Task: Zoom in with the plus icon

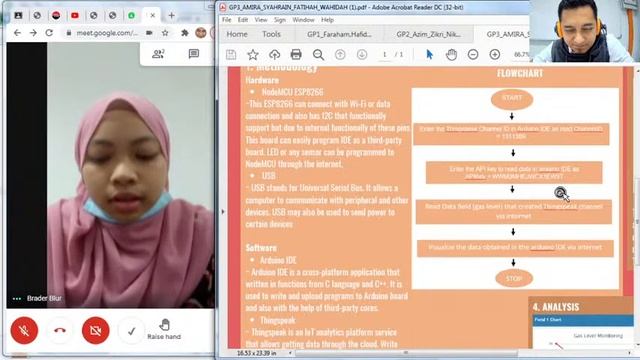Action: coord(495,54)
